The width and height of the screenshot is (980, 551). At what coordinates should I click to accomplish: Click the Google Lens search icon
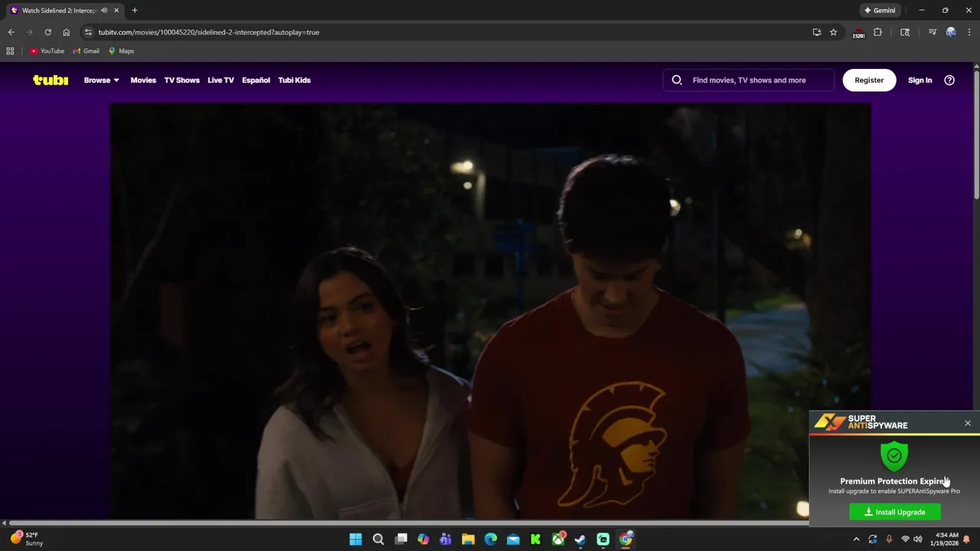pyautogui.click(x=905, y=32)
